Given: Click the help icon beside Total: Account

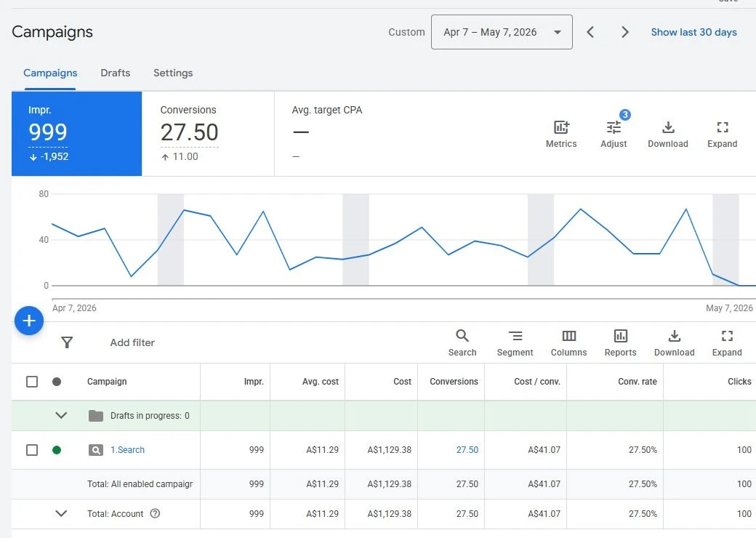Looking at the screenshot, I should tap(155, 513).
